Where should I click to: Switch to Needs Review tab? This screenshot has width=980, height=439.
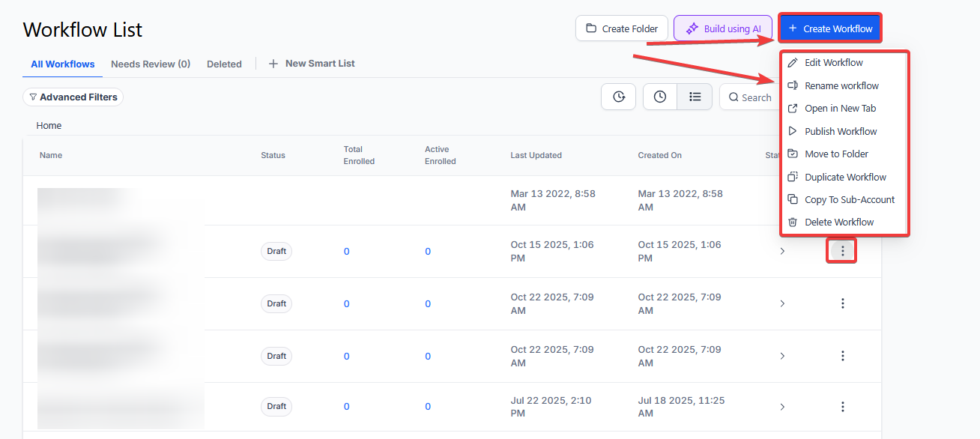151,64
